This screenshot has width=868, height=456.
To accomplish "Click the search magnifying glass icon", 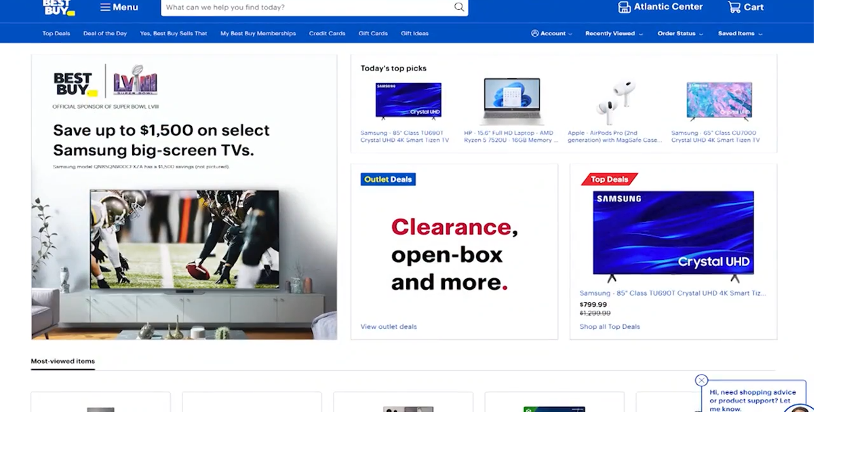I will [459, 7].
